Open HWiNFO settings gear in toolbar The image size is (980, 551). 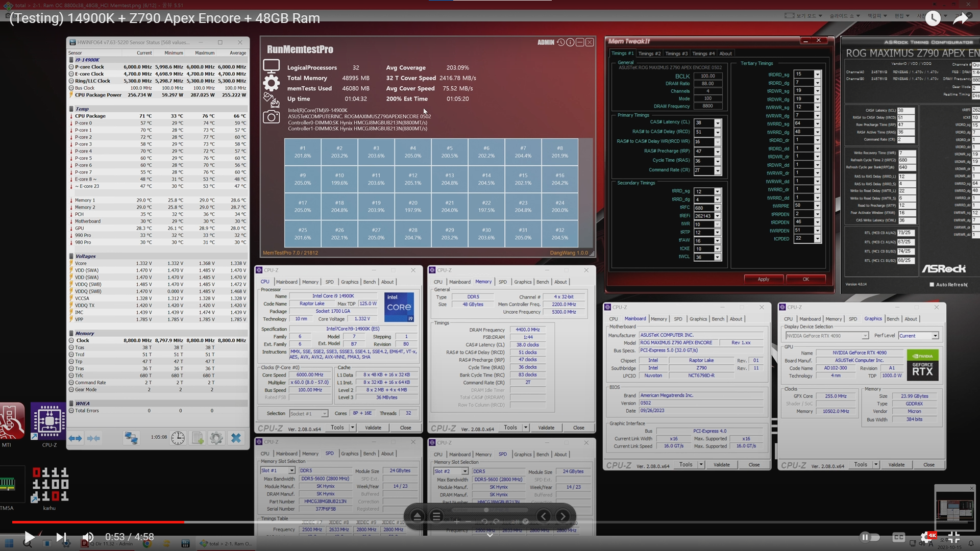coord(216,438)
